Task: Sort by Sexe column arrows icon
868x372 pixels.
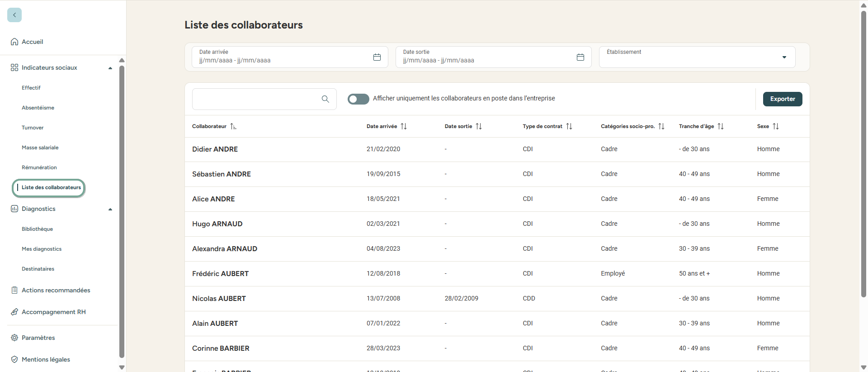Action: coord(776,126)
